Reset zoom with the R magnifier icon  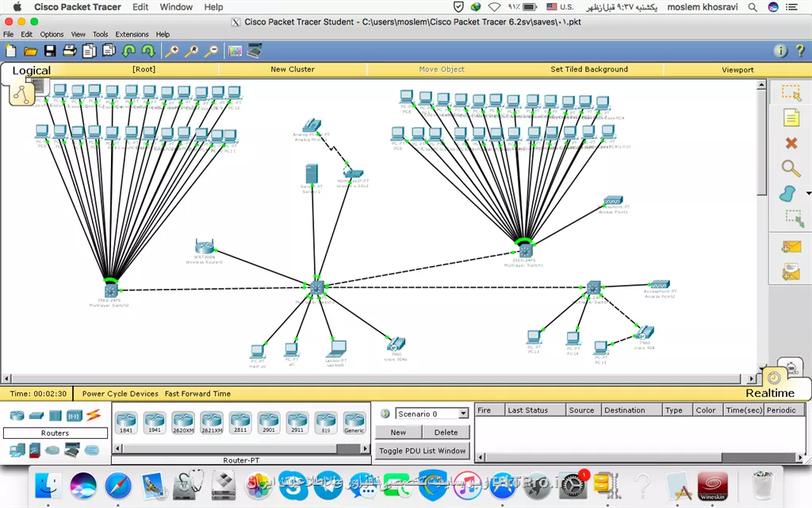click(192, 51)
